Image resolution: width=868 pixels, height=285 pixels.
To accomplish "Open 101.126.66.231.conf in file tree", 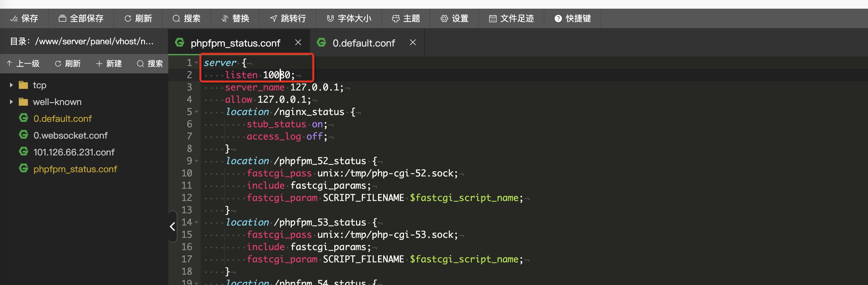I will click(x=74, y=152).
